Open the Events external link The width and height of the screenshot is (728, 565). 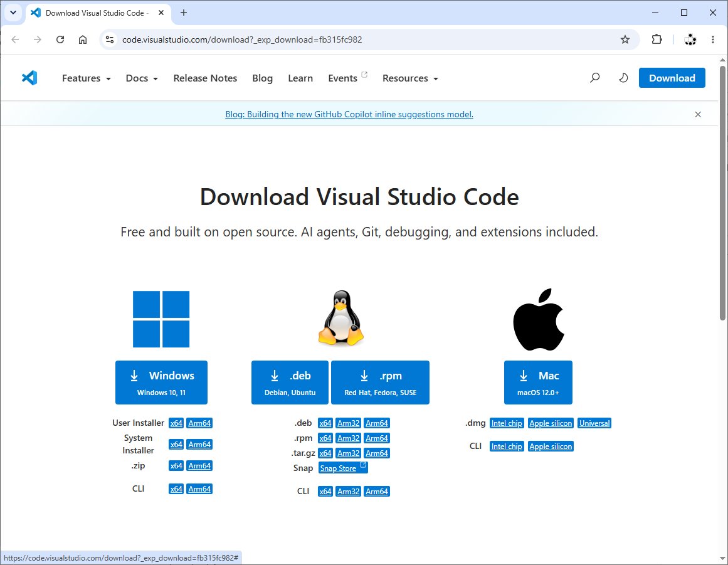(347, 78)
